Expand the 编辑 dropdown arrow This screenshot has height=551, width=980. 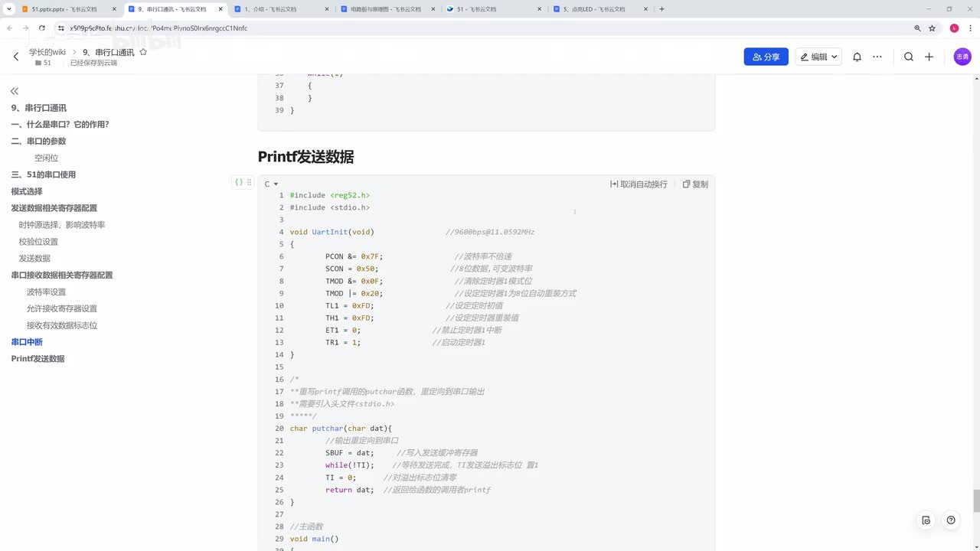click(x=835, y=57)
